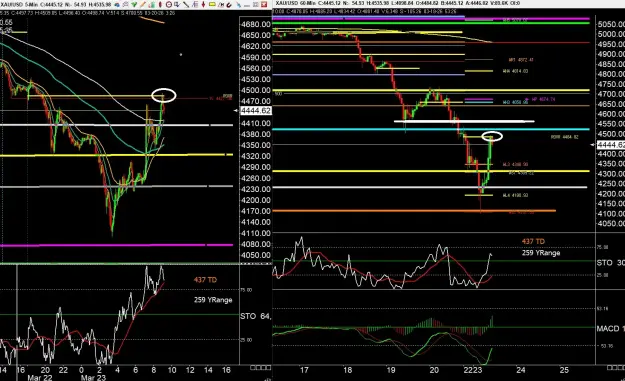Image resolution: width=625 pixels, height=381 pixels.
Task: Click the red down-arrow marker icon
Action: tap(203, 5)
